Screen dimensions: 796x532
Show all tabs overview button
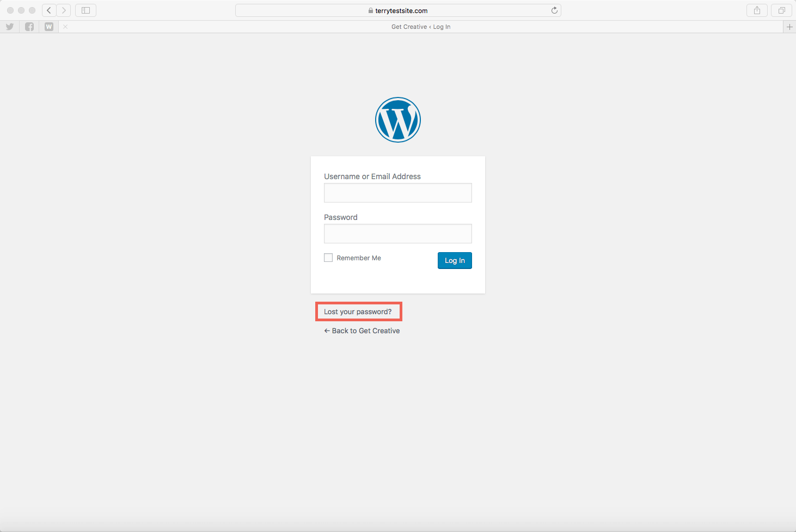click(781, 10)
